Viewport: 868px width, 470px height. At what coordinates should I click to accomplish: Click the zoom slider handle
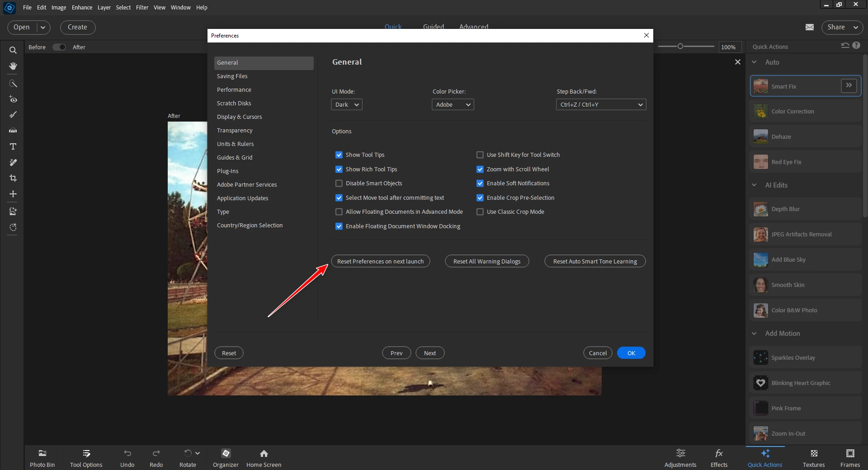[x=680, y=46]
